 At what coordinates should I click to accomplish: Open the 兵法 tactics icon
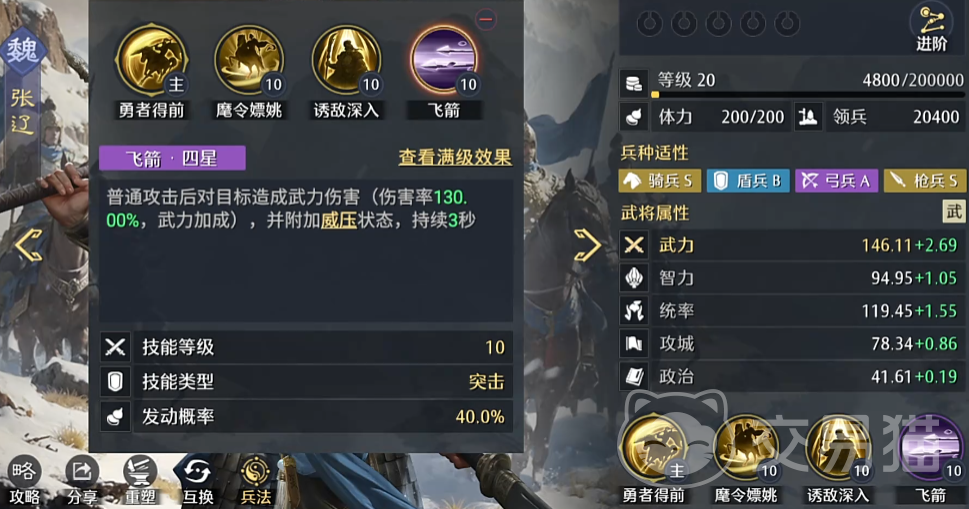(x=255, y=481)
